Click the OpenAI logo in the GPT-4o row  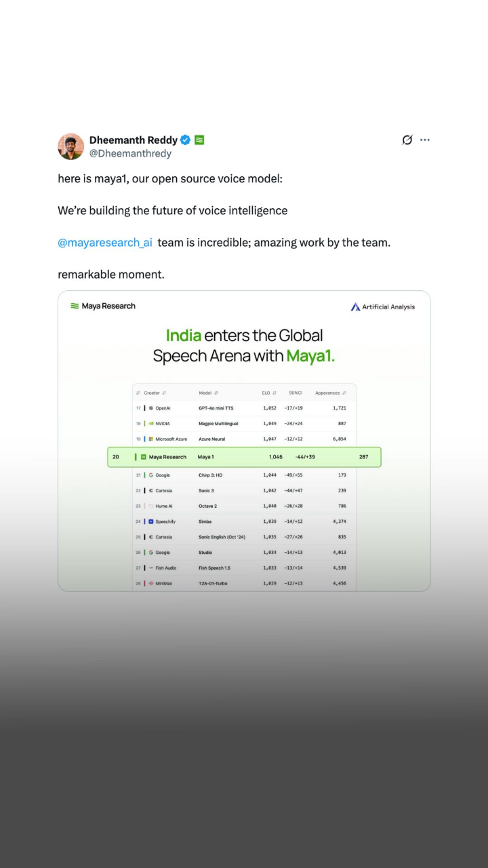point(150,408)
